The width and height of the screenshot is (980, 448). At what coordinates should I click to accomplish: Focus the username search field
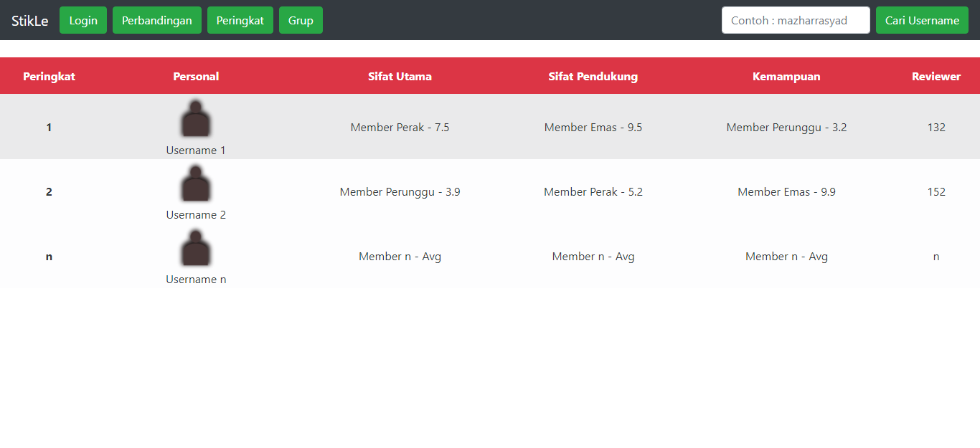796,20
